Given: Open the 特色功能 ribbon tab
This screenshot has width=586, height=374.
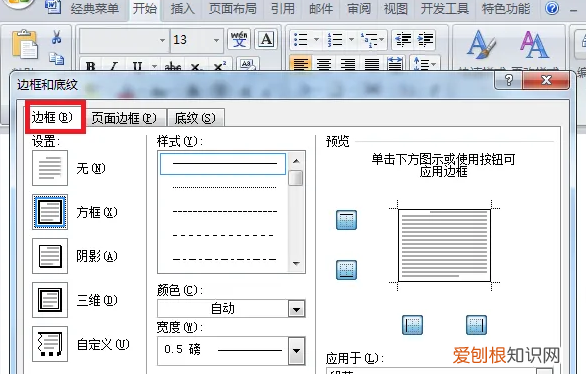Looking at the screenshot, I should pyautogui.click(x=506, y=9).
